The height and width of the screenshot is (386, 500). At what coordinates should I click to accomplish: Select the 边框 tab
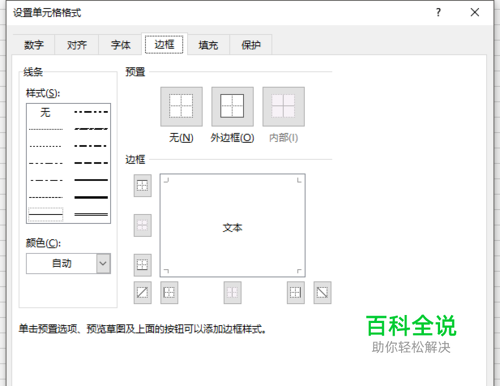[x=164, y=44]
